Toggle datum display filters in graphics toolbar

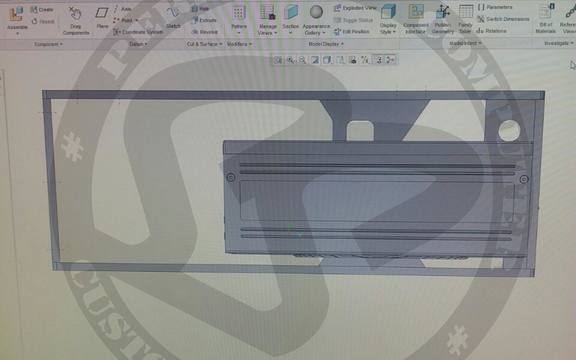pyautogui.click(x=365, y=60)
